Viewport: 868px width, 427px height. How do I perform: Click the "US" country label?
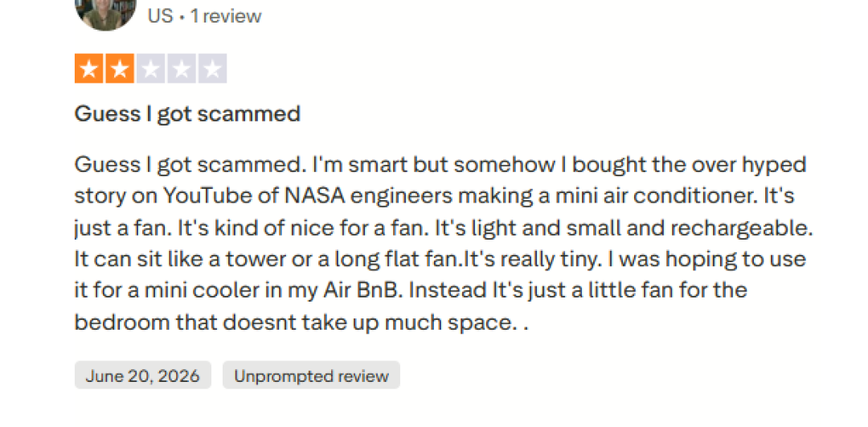[161, 16]
